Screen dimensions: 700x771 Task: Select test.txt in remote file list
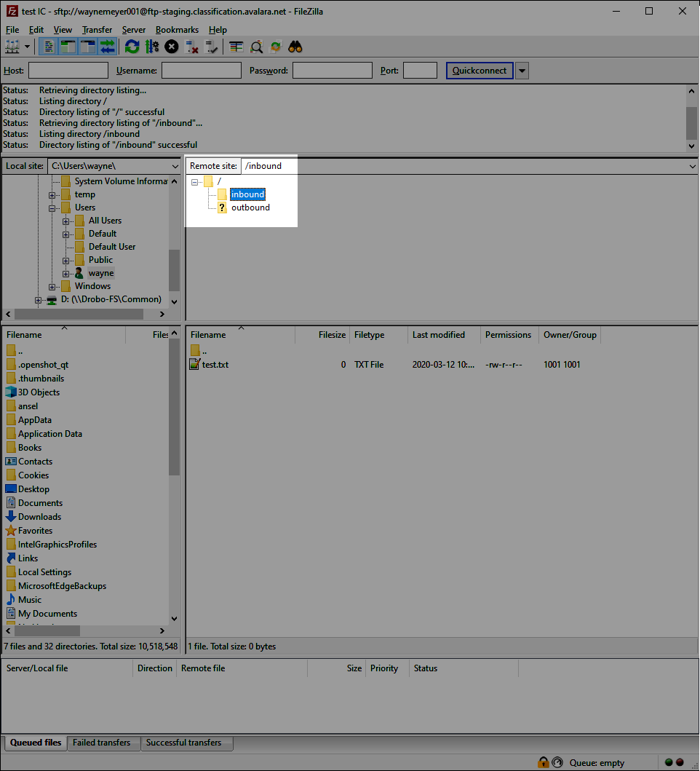tap(215, 364)
